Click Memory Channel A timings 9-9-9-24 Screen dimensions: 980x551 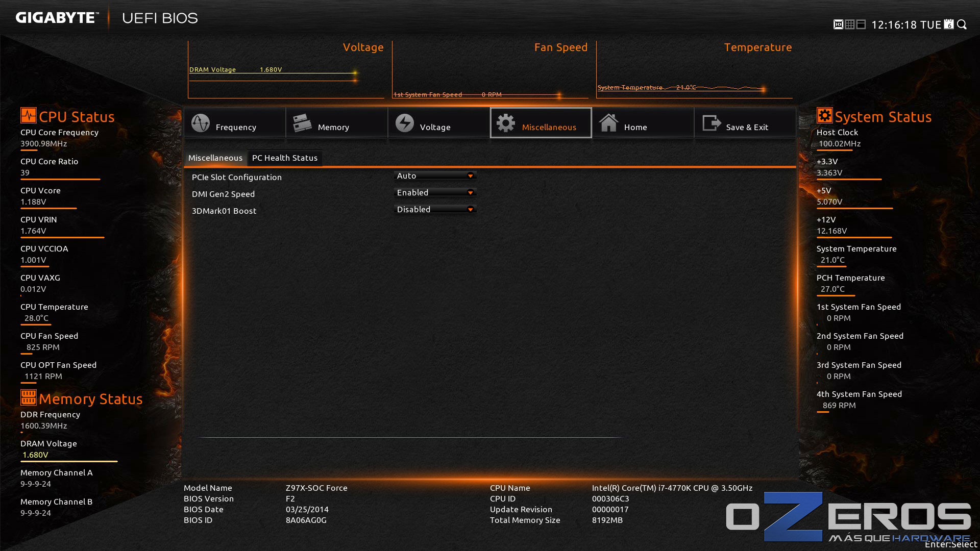tap(36, 484)
